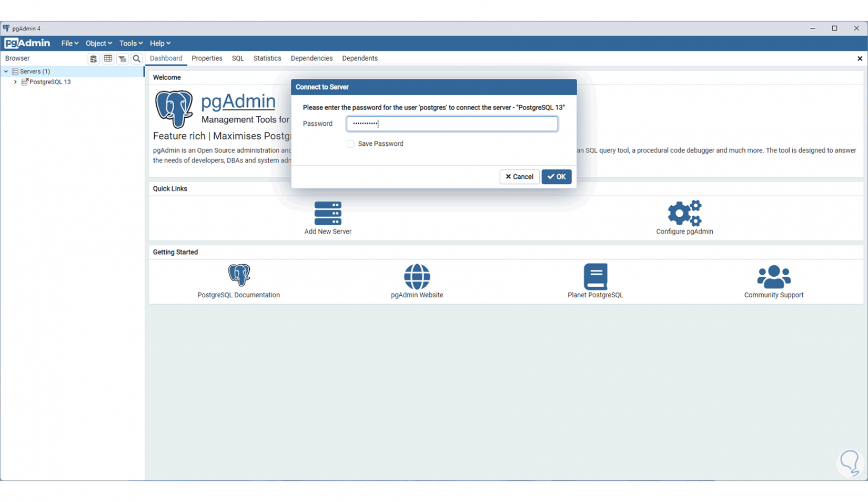Open the PostgreSQL Documentation elephant icon
Image resolution: width=868 pixels, height=502 pixels.
coord(239,275)
